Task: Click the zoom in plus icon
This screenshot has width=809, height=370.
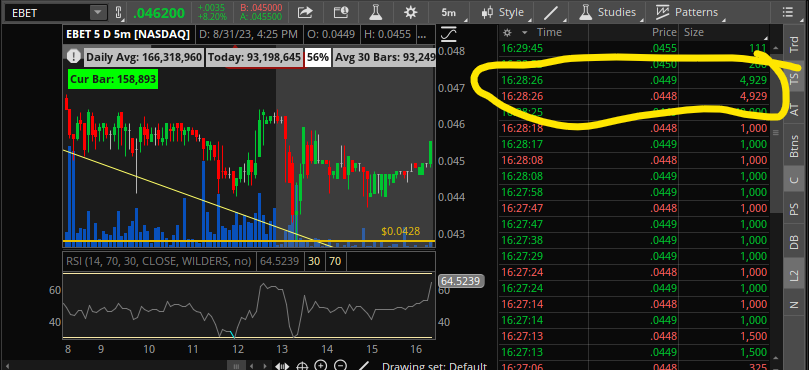Action: pos(321,366)
